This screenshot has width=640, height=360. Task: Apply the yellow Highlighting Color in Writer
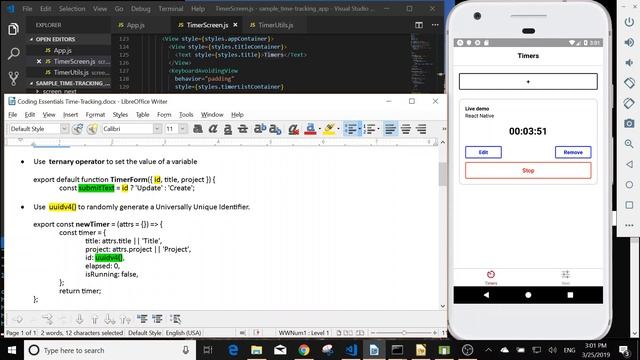[329, 129]
